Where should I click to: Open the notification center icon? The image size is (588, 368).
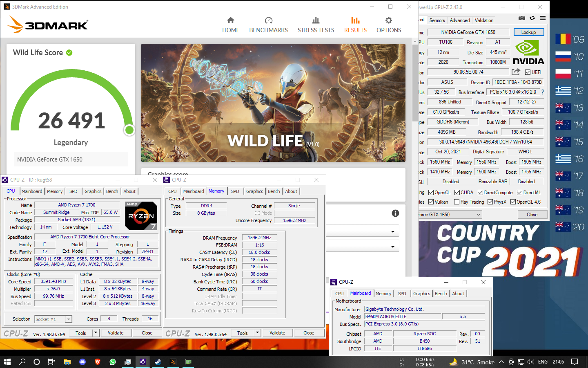(x=575, y=362)
